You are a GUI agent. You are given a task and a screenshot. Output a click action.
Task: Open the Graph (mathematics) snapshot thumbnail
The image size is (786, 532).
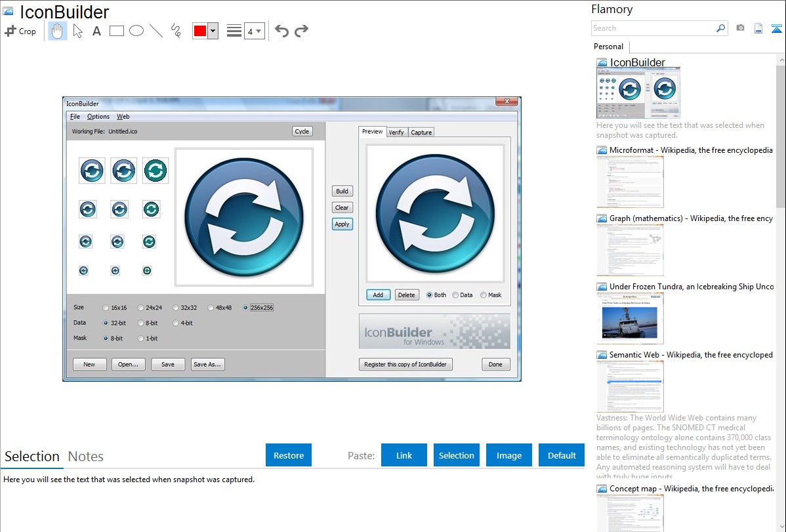tap(630, 250)
